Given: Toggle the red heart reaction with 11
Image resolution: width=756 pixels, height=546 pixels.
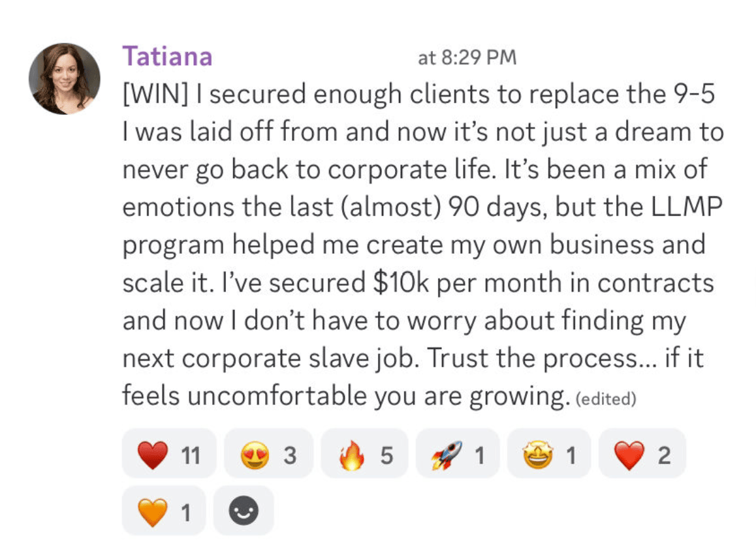Looking at the screenshot, I should pyautogui.click(x=169, y=453).
